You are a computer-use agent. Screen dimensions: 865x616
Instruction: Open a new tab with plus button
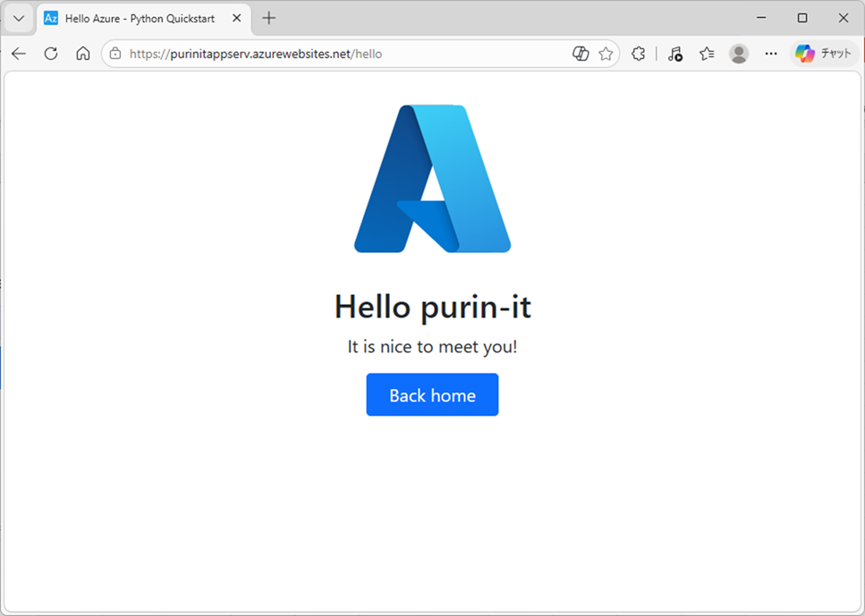pyautogui.click(x=269, y=18)
